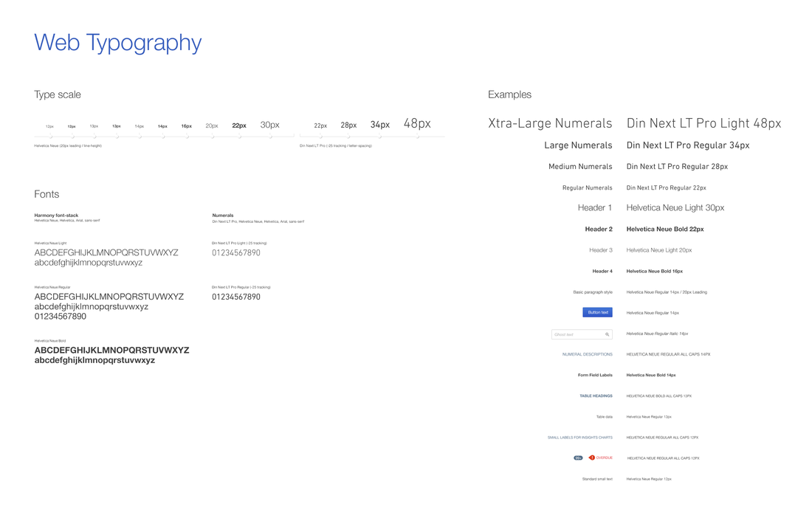Click the red OVERDUE label

604,458
